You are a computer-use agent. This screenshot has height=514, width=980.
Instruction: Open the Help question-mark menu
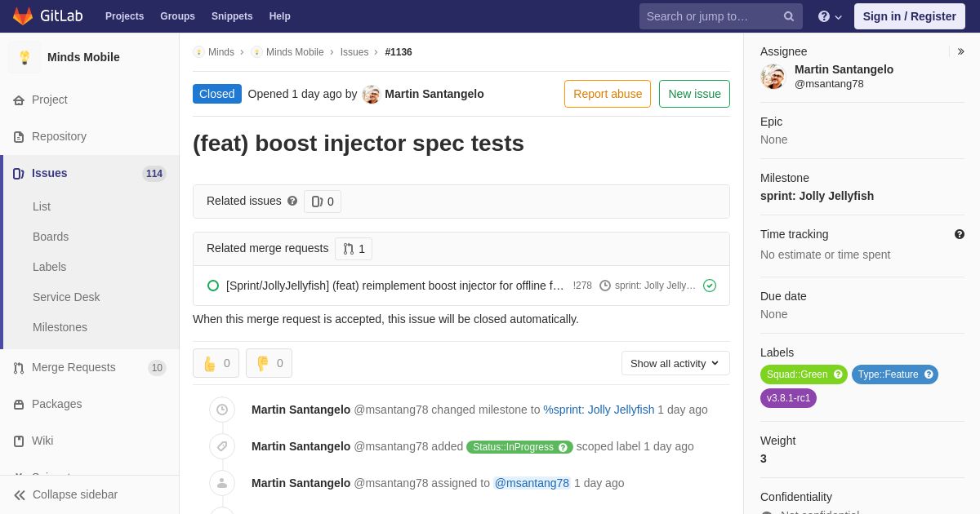point(830,16)
